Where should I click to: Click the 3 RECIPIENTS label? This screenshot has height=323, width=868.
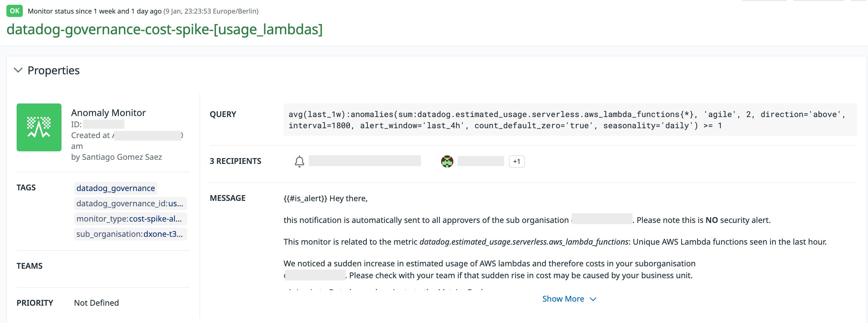[x=236, y=161]
